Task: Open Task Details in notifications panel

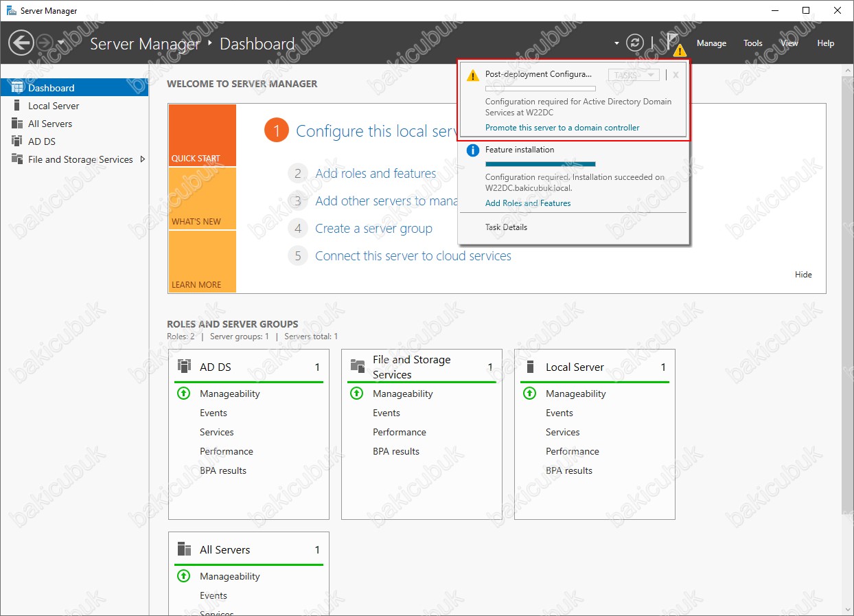Action: 506,227
